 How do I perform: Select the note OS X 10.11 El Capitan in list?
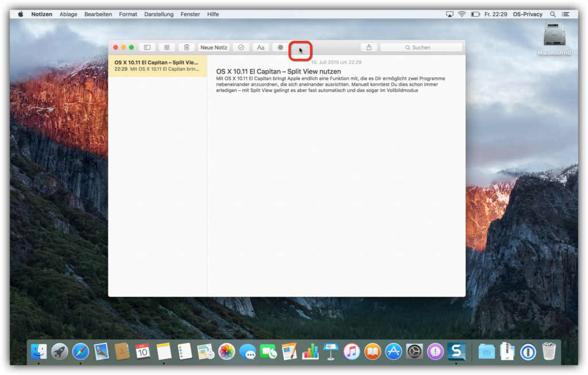157,65
